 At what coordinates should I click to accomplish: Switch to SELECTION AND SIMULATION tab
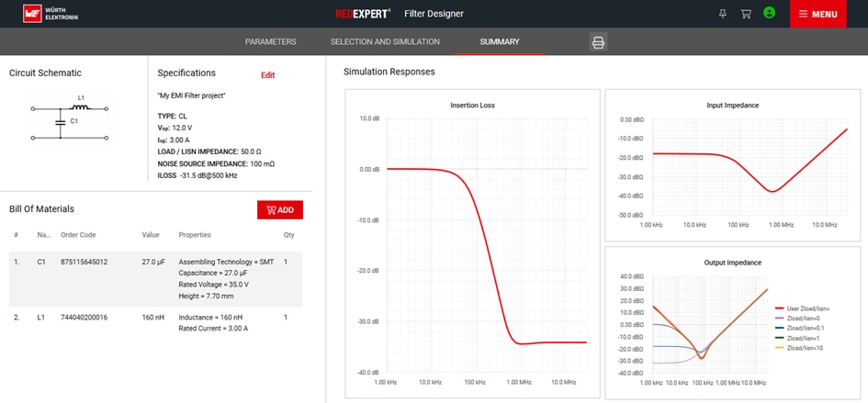385,41
